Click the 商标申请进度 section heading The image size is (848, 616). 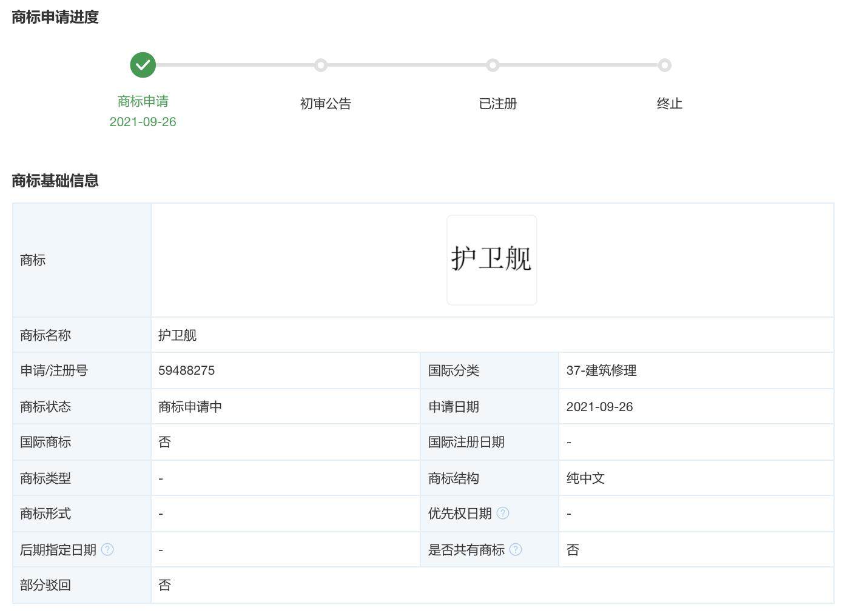55,17
